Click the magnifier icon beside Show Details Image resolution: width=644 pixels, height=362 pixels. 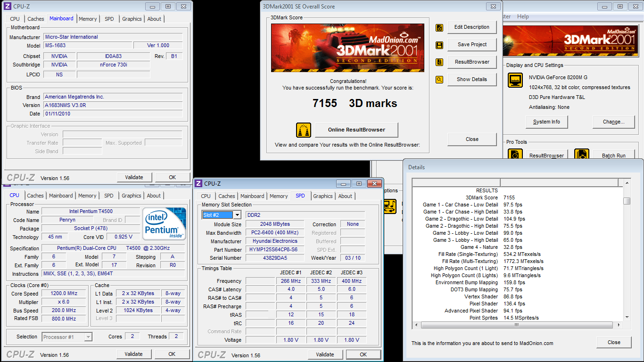[439, 80]
